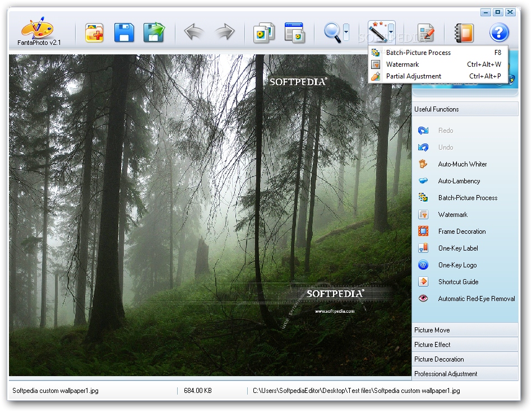Collapse the magic wand dropdown arrow
532x412 pixels.
(x=391, y=32)
